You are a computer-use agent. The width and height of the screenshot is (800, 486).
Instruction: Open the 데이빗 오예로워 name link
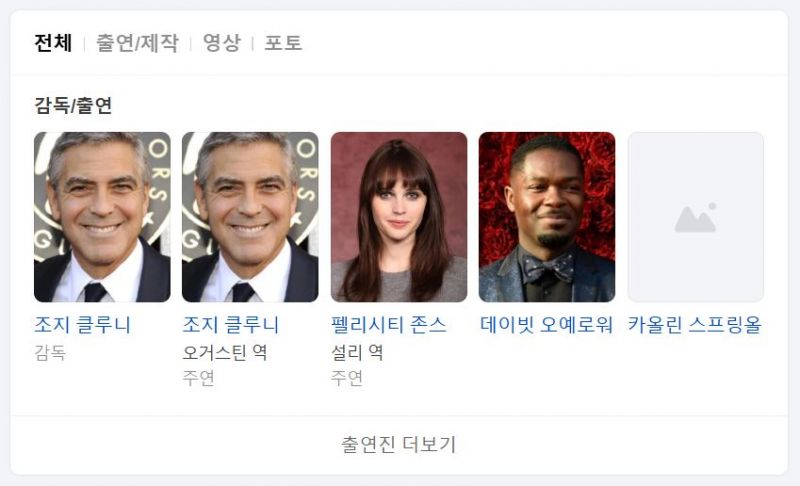(x=546, y=325)
